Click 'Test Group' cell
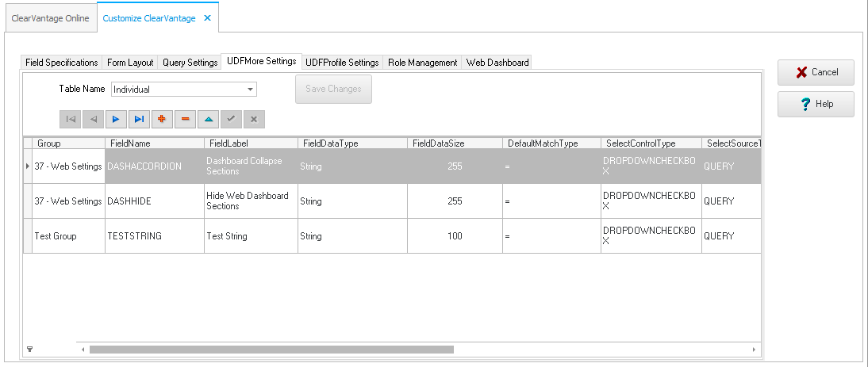868x367 pixels. click(69, 236)
